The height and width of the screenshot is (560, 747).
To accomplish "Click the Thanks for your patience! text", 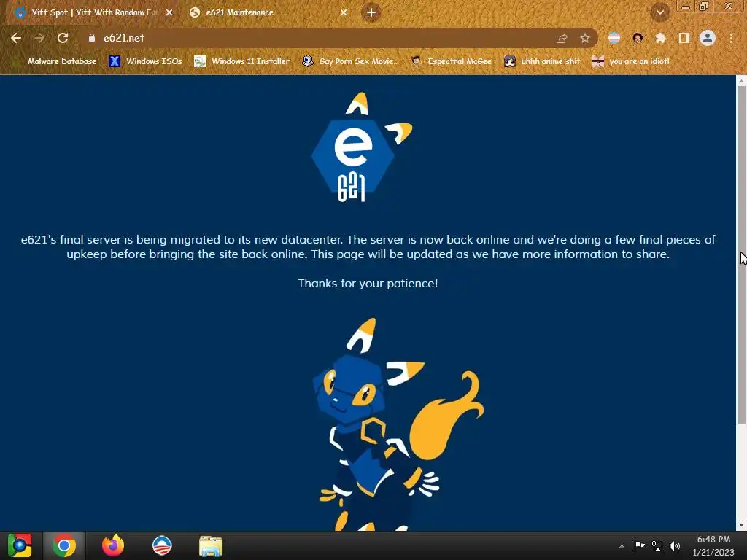I will point(368,284).
